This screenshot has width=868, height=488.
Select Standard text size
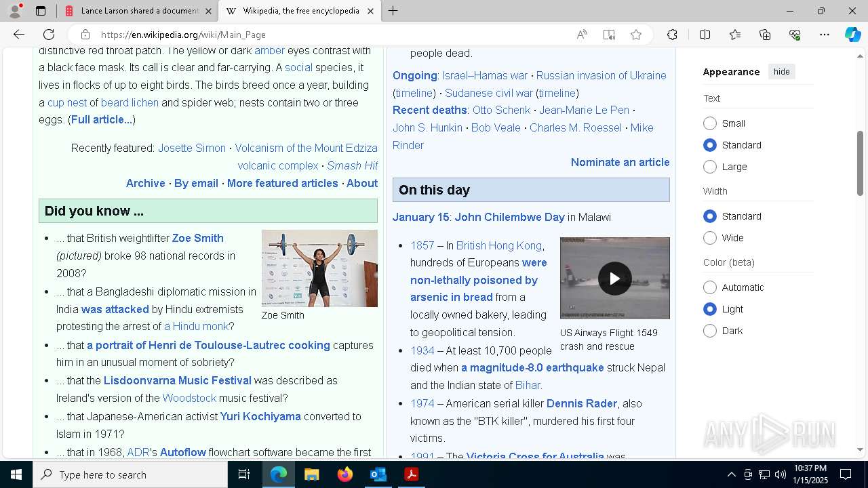(710, 145)
